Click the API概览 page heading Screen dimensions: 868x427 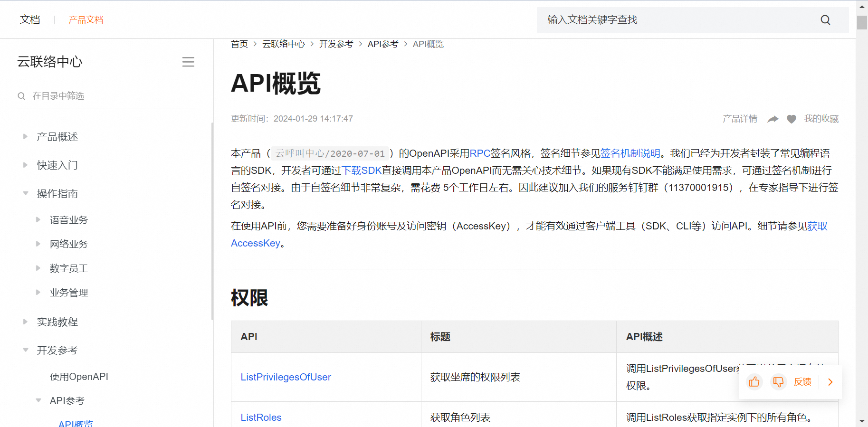click(276, 84)
